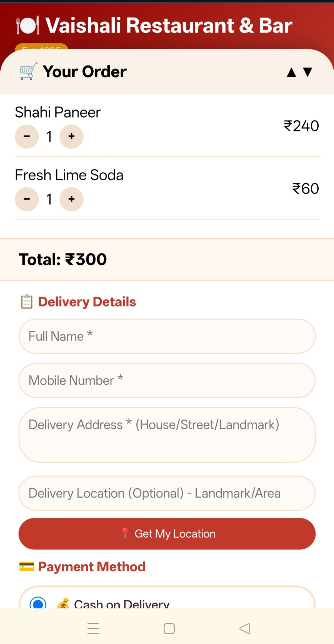Expand the order panel with down arrow
Screen dimensions: 334x644
tap(308, 72)
